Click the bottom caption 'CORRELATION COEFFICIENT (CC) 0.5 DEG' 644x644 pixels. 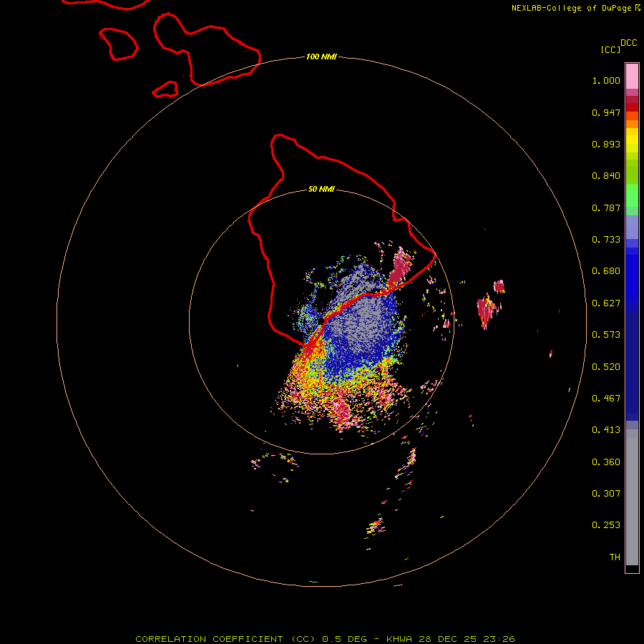click(251, 639)
